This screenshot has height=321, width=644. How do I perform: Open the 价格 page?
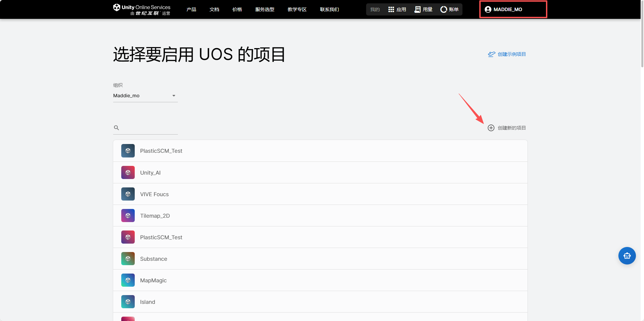237,9
